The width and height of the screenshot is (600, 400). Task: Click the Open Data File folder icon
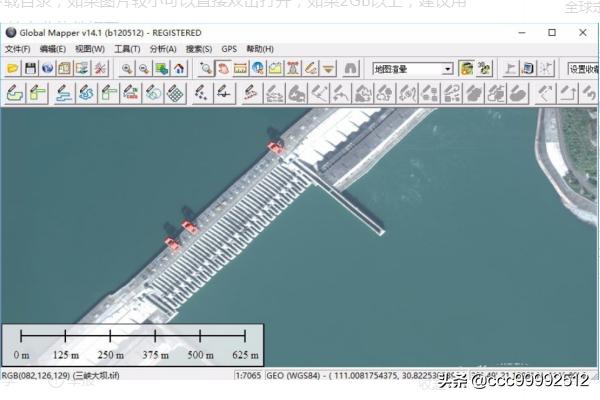click(x=12, y=69)
